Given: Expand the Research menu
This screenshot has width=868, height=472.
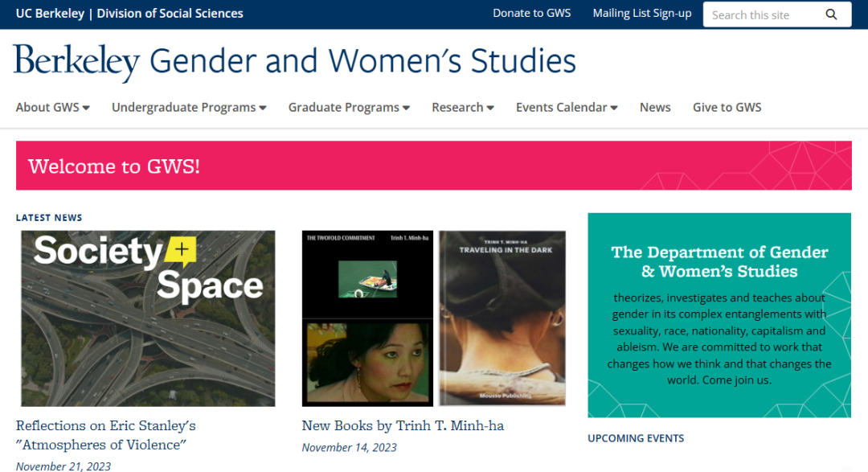Looking at the screenshot, I should pyautogui.click(x=463, y=108).
